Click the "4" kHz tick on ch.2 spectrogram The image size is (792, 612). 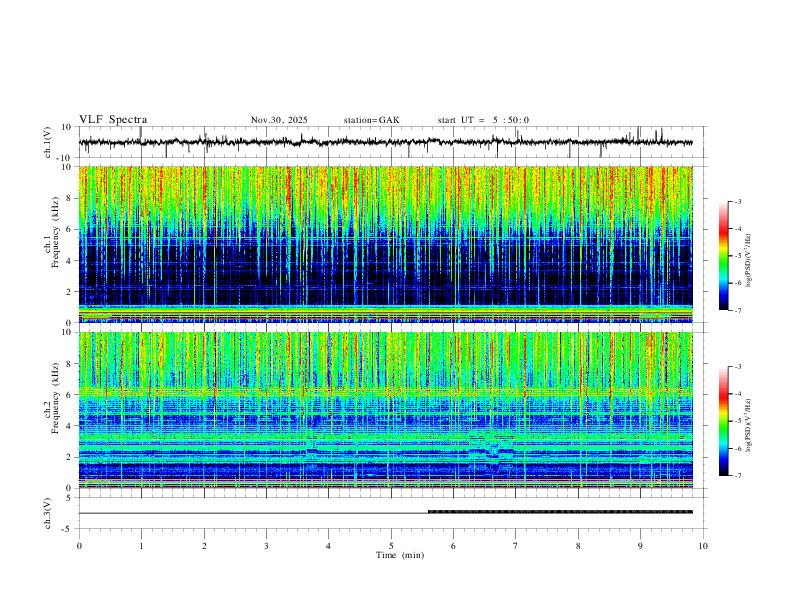70,426
